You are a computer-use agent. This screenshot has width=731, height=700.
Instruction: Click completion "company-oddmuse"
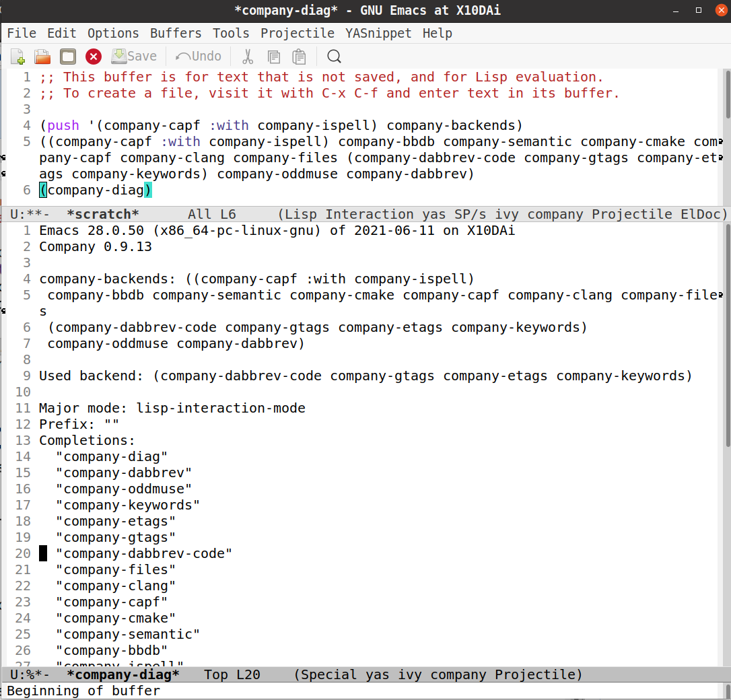coord(124,489)
